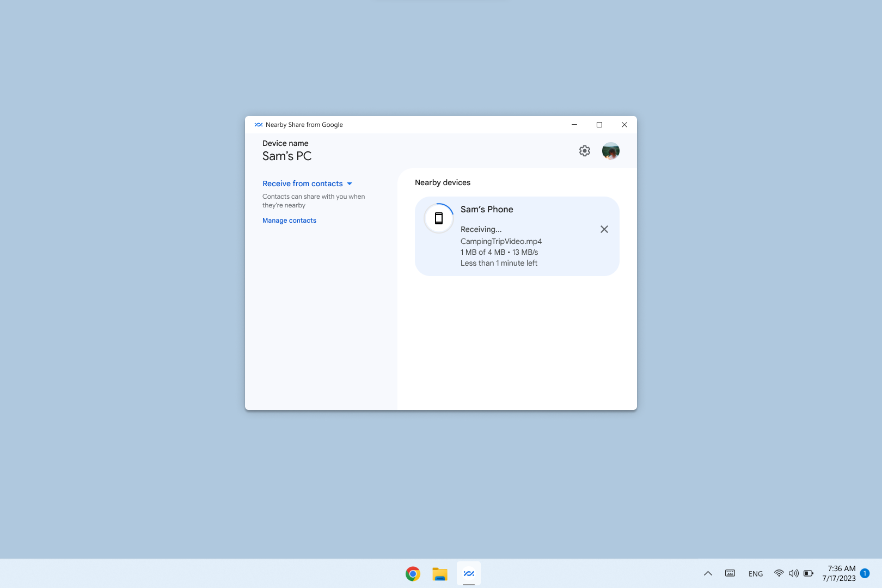Open Google Chrome from the taskbar
882x588 pixels.
point(412,573)
